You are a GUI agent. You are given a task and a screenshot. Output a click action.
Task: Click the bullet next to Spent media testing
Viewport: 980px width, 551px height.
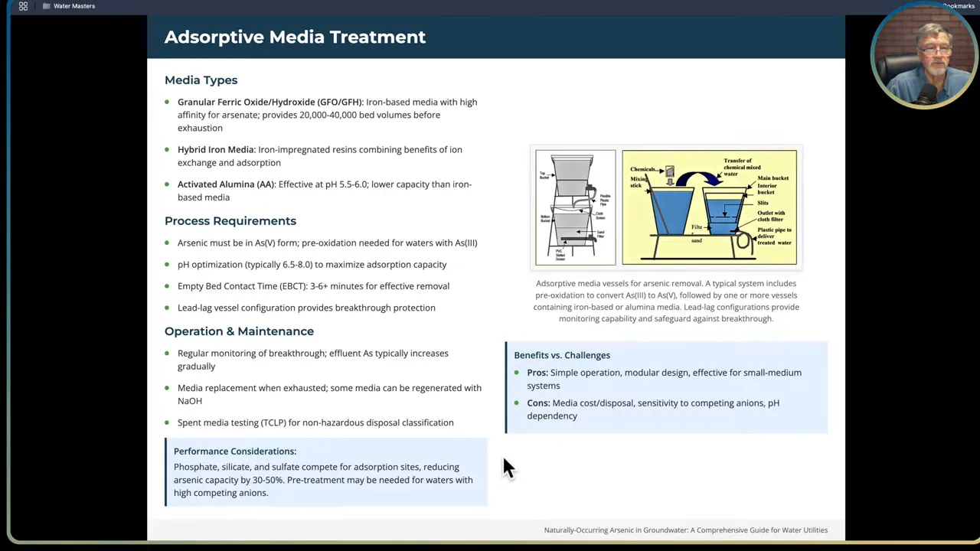tap(167, 422)
